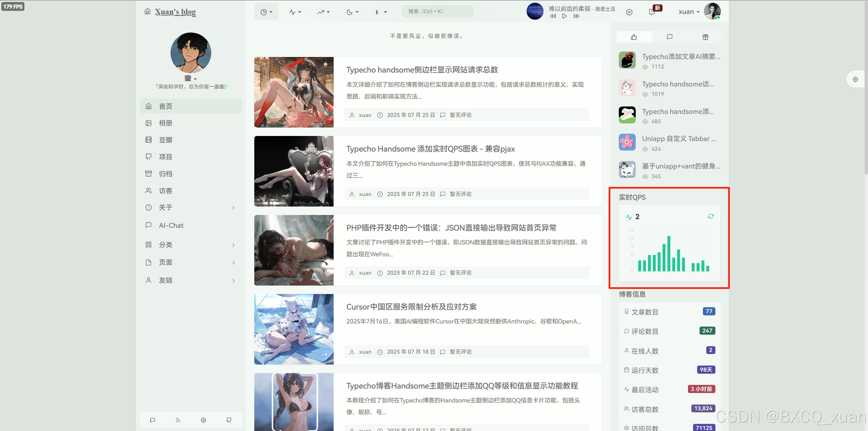Open the xuan user dropdown

point(689,12)
